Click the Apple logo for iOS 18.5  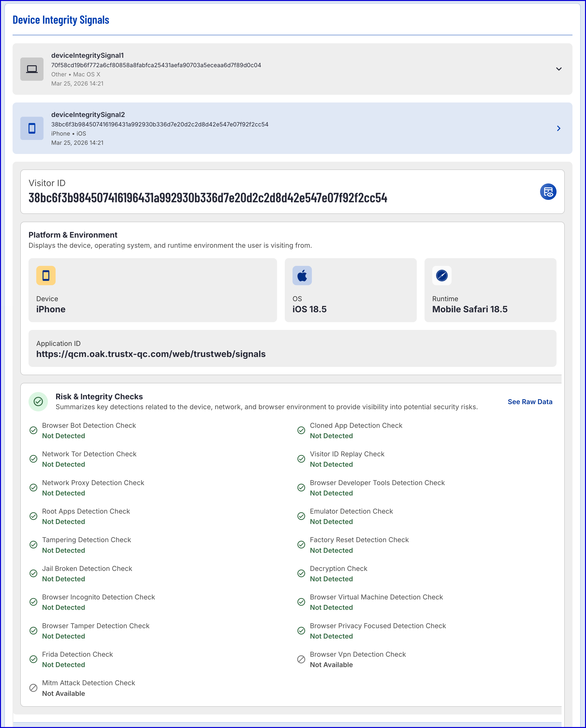coord(302,275)
